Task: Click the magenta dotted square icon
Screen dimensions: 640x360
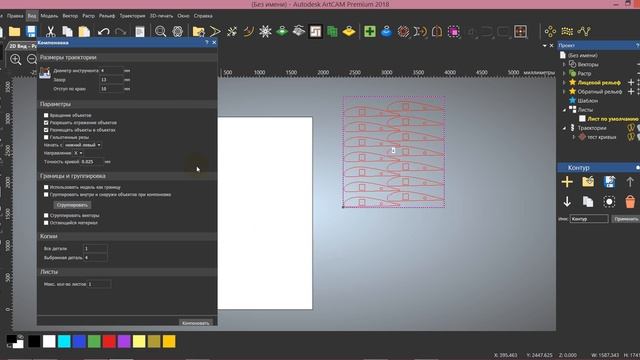Action: 453,31
